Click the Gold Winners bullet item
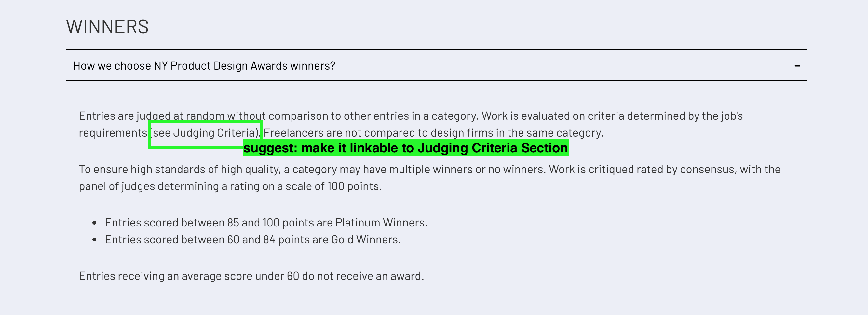Image resolution: width=868 pixels, height=315 pixels. (253, 239)
